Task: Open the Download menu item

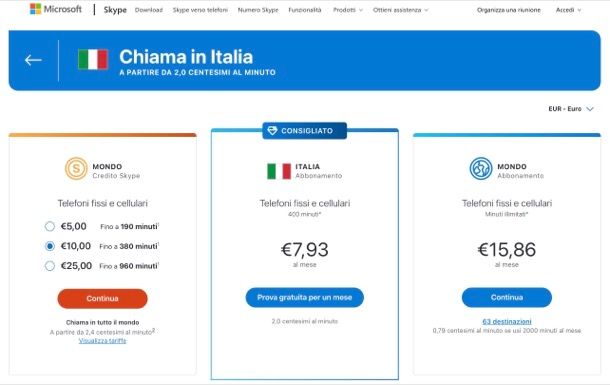Action: pos(149,10)
